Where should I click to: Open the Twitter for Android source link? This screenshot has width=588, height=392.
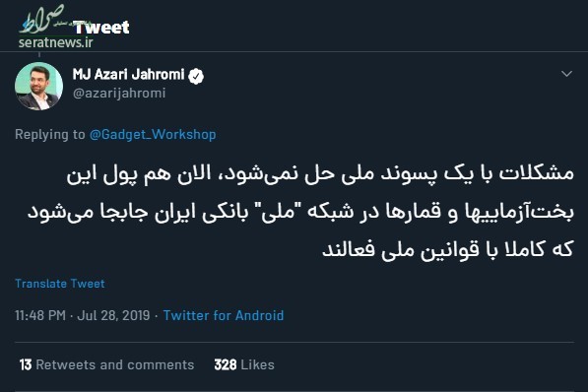(224, 315)
